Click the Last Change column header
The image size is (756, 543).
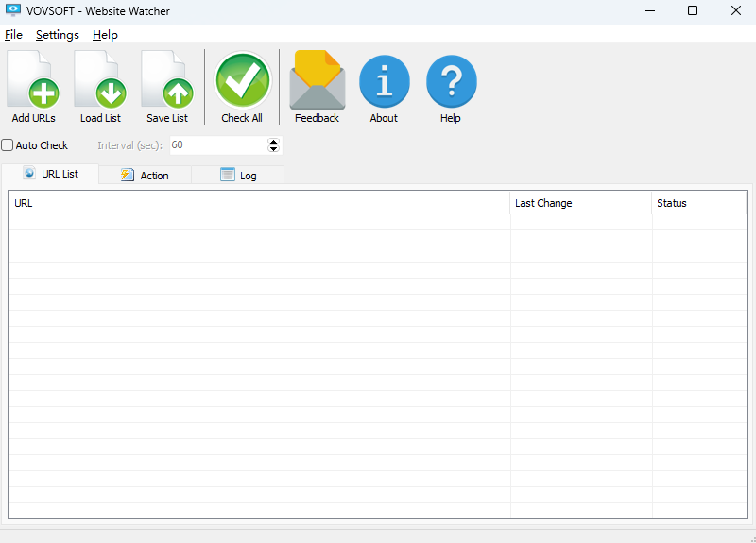[580, 203]
